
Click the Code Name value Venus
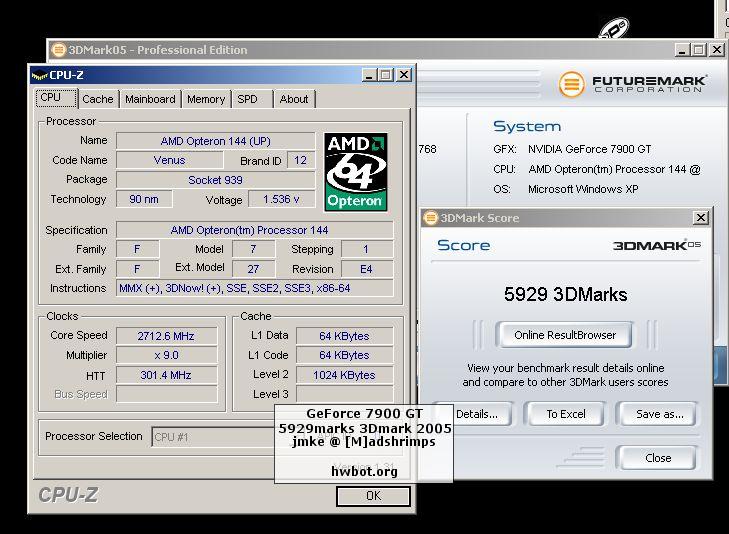click(x=169, y=160)
